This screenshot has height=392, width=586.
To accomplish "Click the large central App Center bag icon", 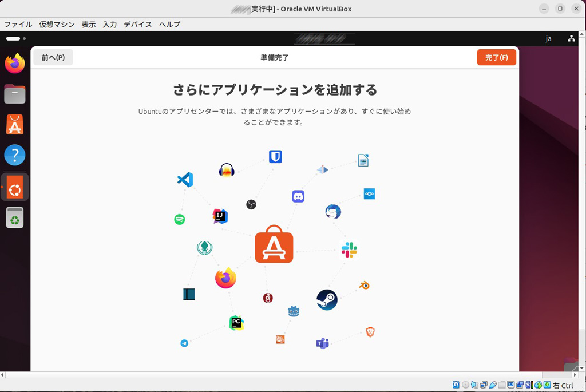I will (274, 244).
